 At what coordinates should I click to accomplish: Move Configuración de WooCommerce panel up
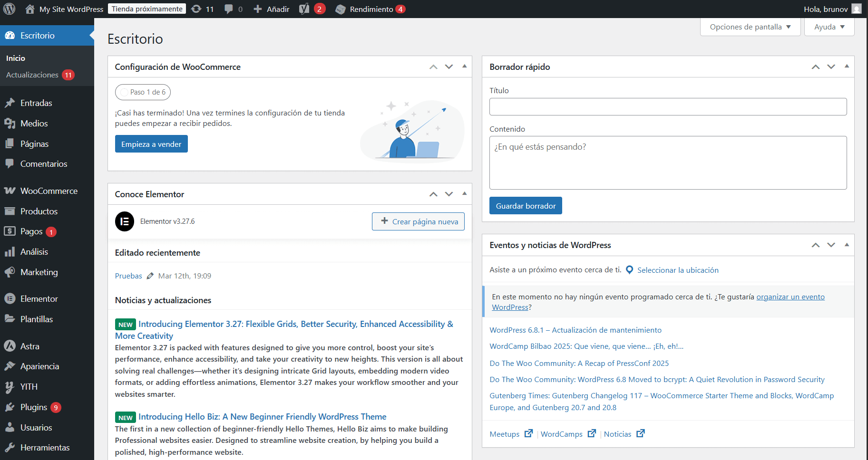click(x=433, y=67)
